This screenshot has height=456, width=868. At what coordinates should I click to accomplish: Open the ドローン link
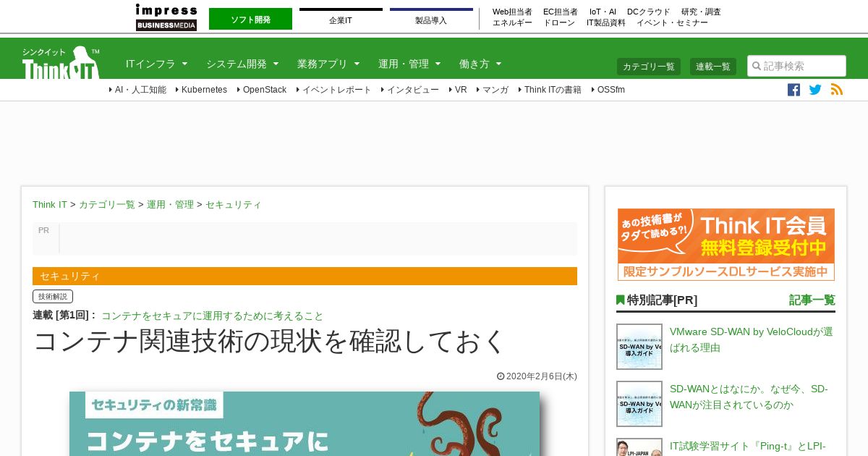[x=559, y=22]
